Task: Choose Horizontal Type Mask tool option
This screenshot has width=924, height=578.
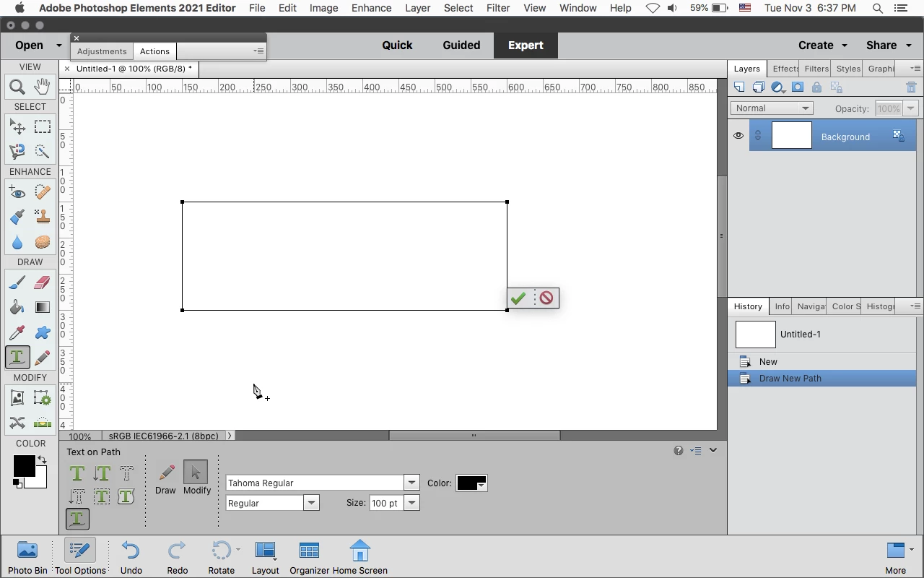Action: [126, 473]
